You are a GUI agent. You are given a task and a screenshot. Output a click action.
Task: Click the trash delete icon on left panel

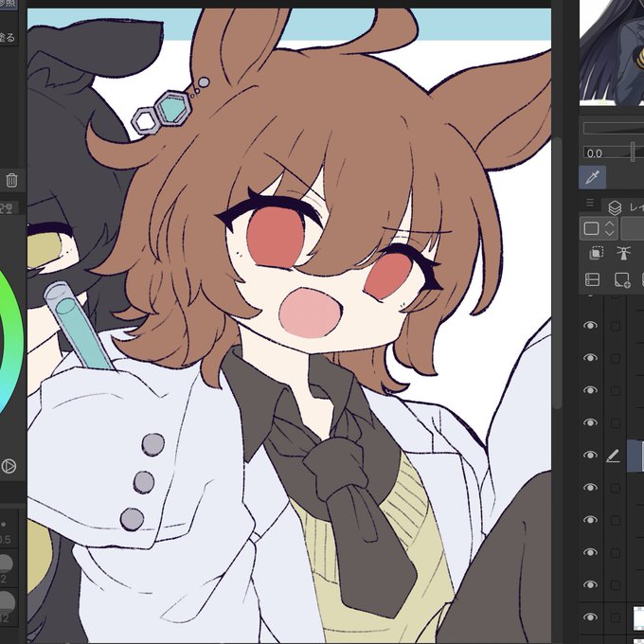tap(11, 180)
